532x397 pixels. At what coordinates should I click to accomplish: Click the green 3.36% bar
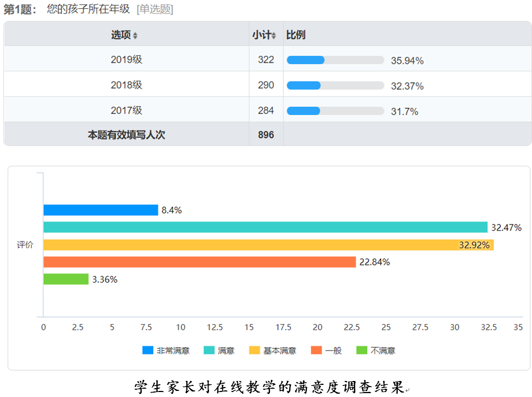pos(66,279)
